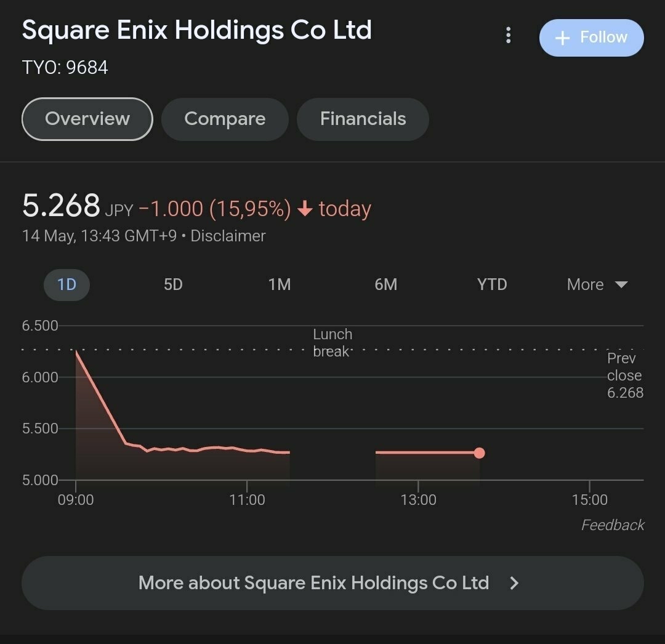Select the 5D time range
The height and width of the screenshot is (644, 665).
(173, 284)
